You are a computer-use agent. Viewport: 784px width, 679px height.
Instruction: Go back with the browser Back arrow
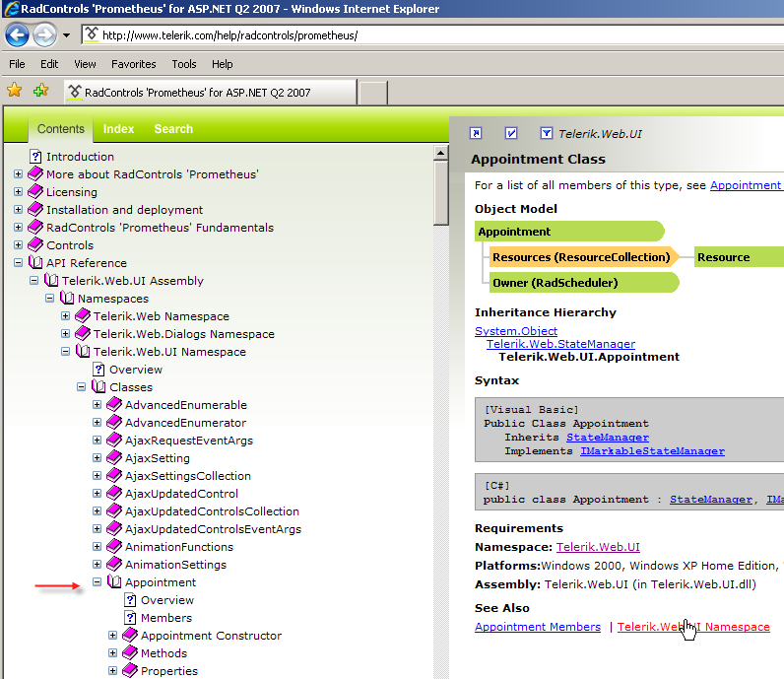pyautogui.click(x=17, y=35)
